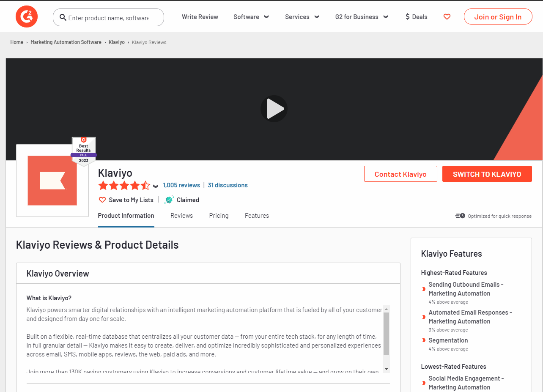The image size is (543, 392).
Task: Open Marketing Automation Software breadcrumb
Action: pyautogui.click(x=66, y=42)
